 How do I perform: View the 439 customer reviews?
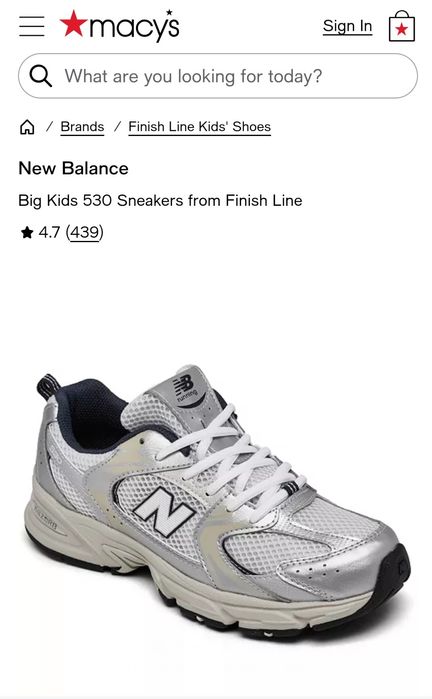click(85, 232)
